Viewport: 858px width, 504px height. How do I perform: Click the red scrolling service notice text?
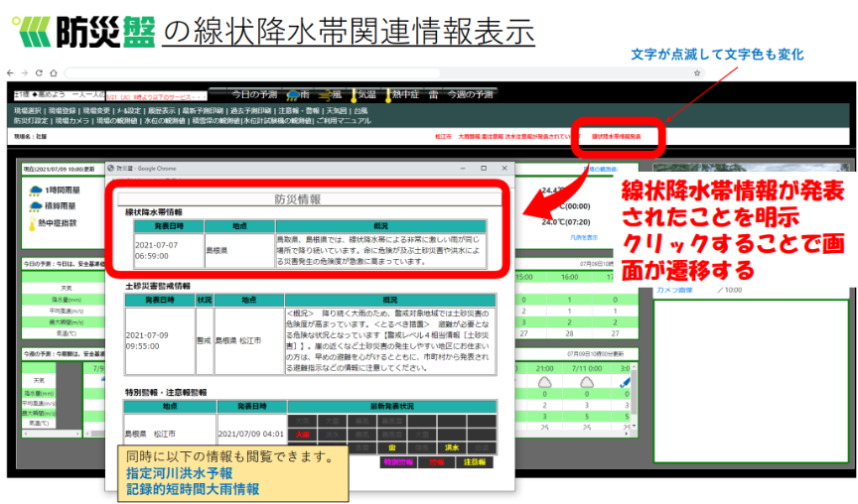[x=157, y=97]
